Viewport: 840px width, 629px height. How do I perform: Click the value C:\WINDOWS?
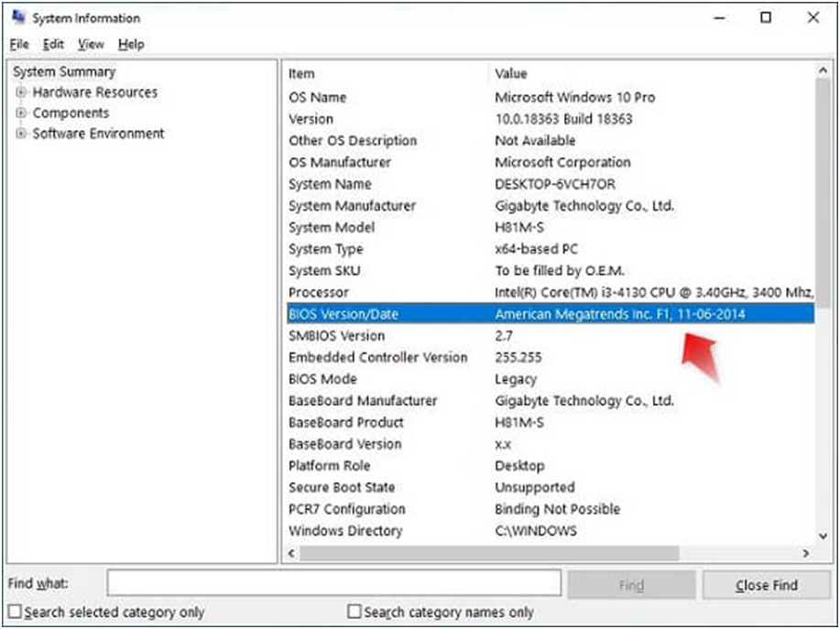tap(536, 530)
